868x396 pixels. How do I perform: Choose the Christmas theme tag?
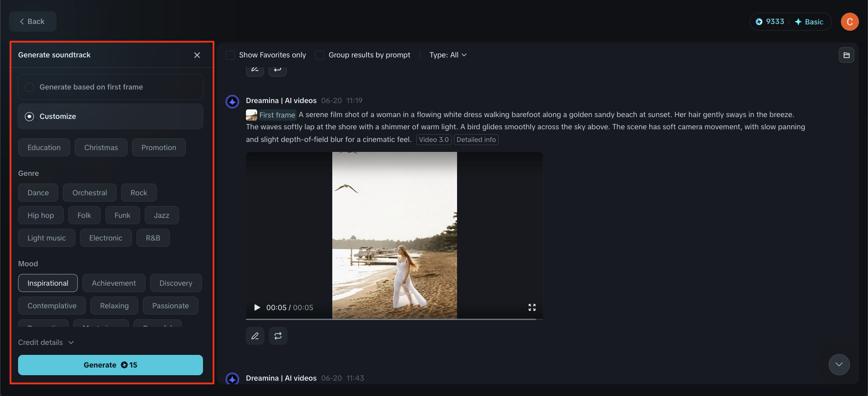click(101, 147)
